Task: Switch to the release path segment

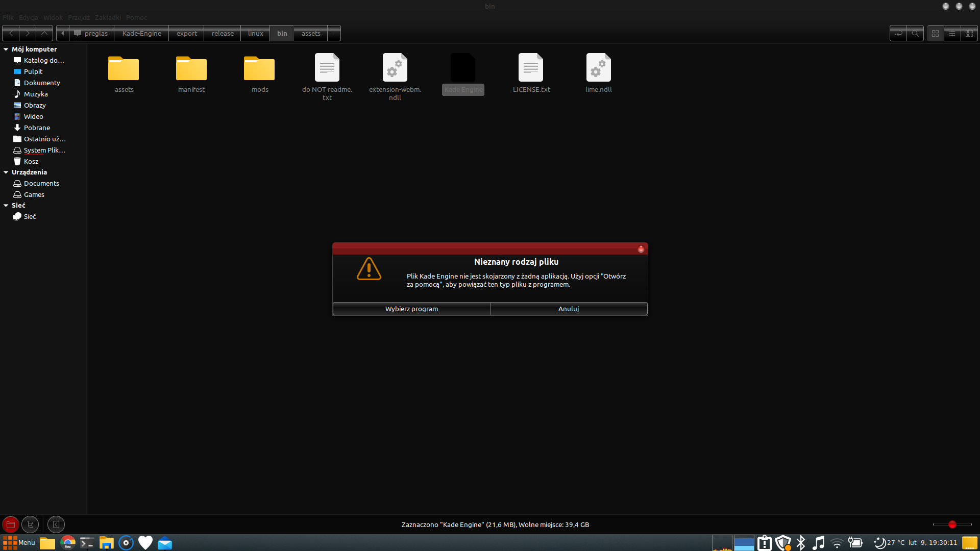Action: [x=222, y=33]
